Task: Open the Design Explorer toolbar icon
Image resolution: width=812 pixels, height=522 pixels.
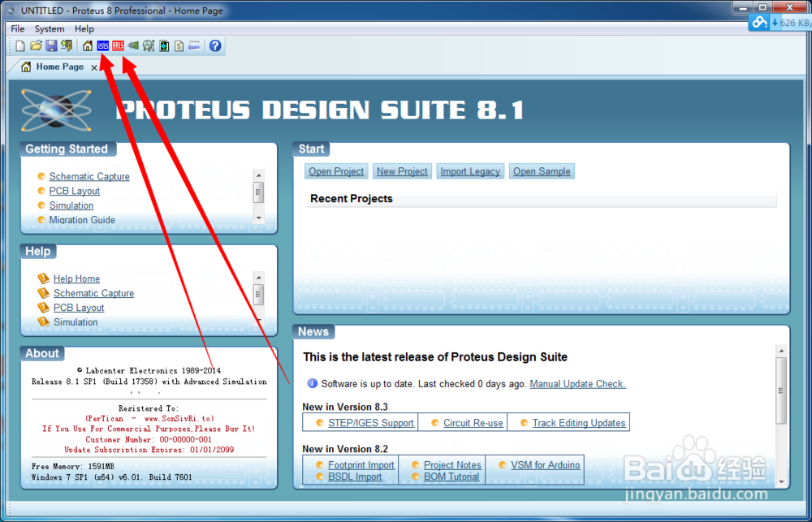Action: tap(164, 46)
